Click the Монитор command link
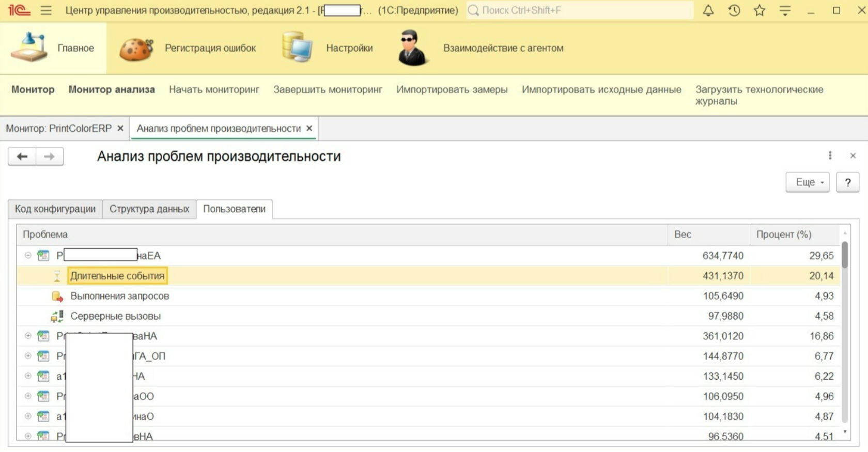This screenshot has height=452, width=868. point(33,89)
